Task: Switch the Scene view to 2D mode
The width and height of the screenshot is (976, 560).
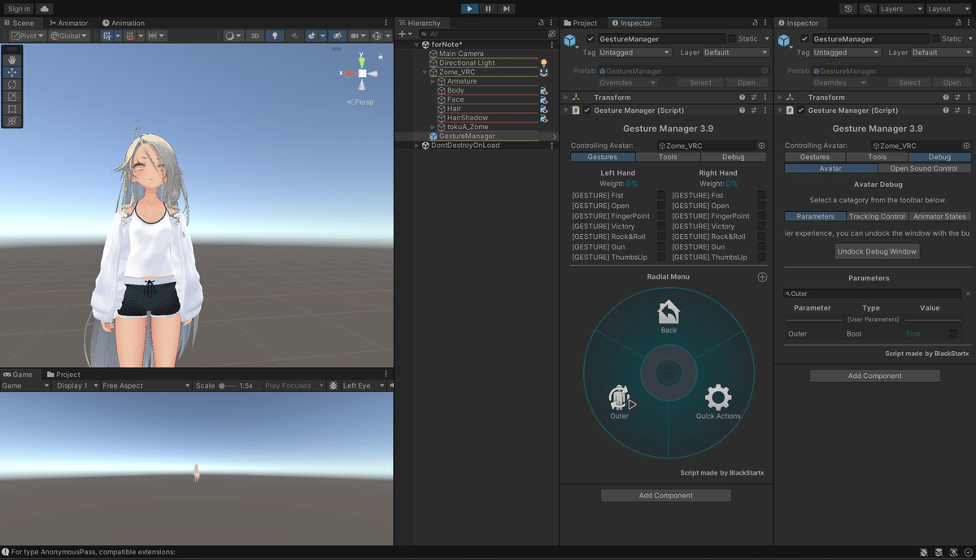Action: (x=255, y=35)
